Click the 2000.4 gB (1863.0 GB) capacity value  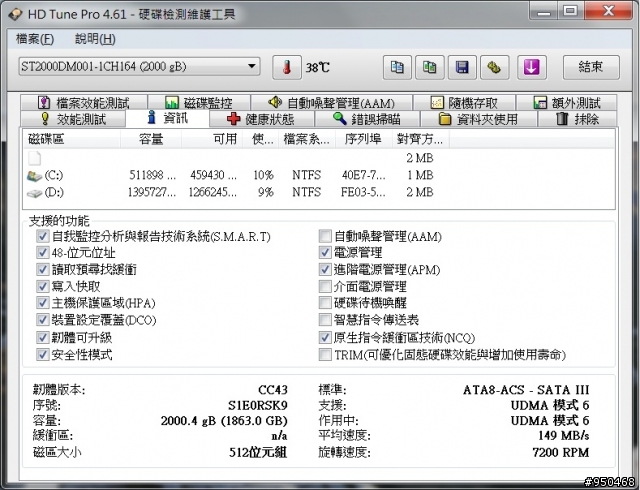pyautogui.click(x=224, y=421)
